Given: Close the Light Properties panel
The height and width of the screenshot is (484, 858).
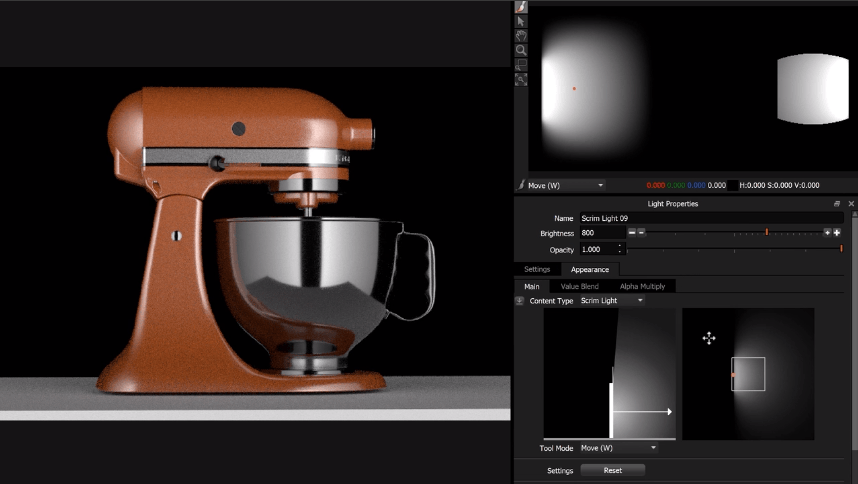Looking at the screenshot, I should pyautogui.click(x=851, y=203).
